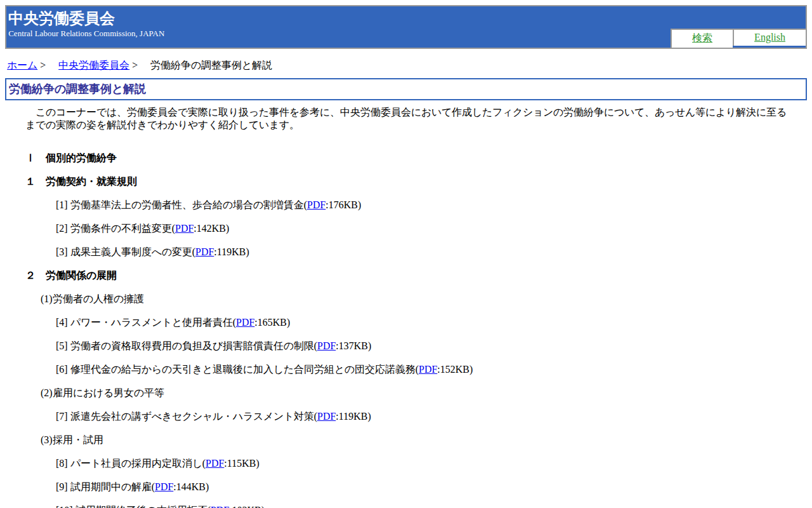Image resolution: width=812 pixels, height=508 pixels.
Task: Go to the ホーム breadcrumb link
Action: coord(22,65)
